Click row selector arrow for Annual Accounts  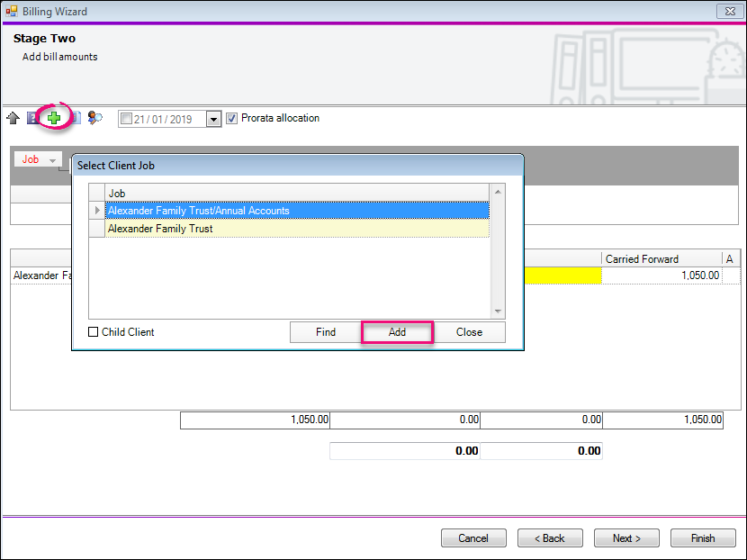tap(97, 211)
